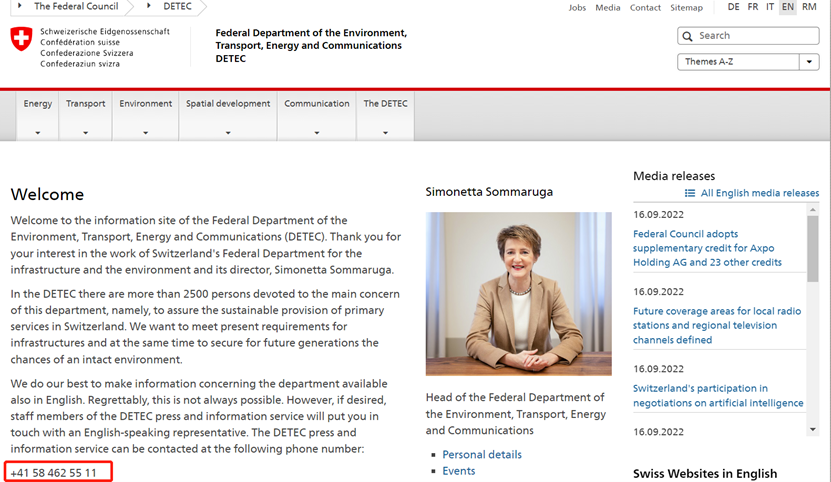
Task: Click the media releases scrollbar thumb
Action: 812,249
